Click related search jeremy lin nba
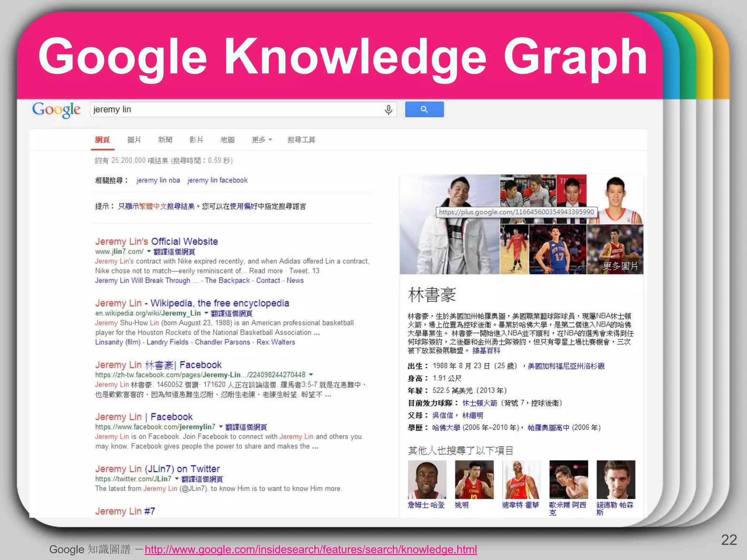 coord(158,180)
